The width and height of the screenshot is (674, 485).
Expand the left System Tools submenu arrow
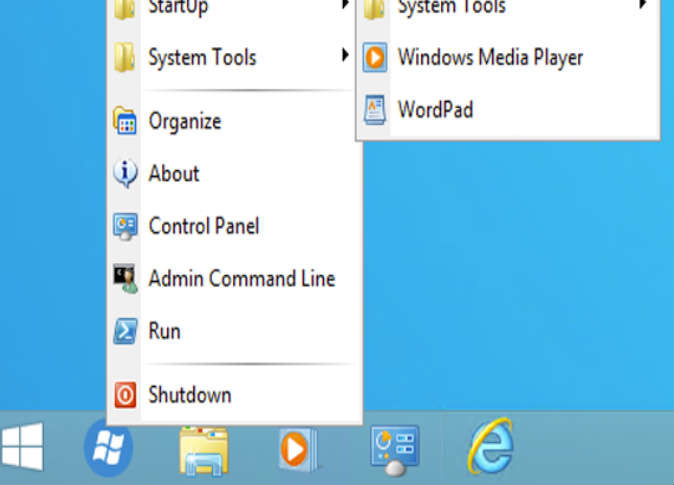[344, 54]
